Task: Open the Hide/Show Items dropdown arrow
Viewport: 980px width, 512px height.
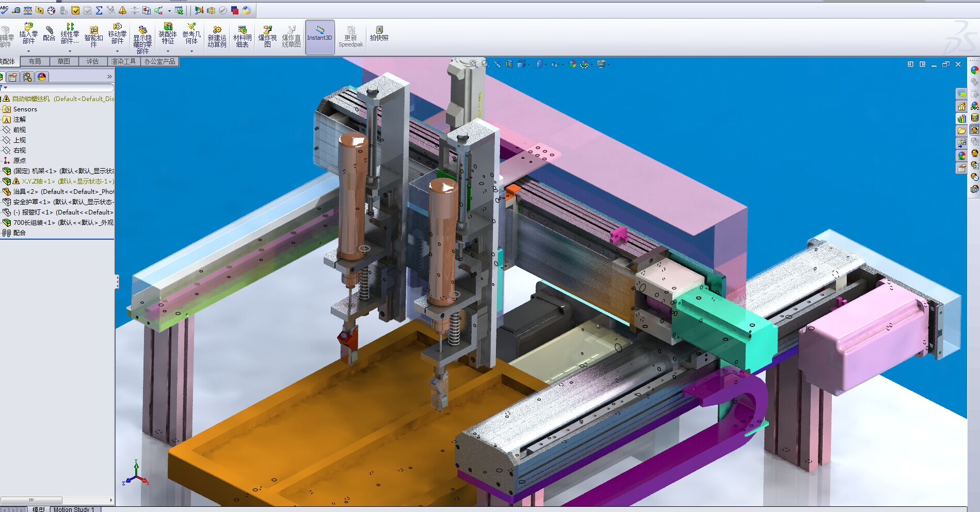Action: [562, 64]
